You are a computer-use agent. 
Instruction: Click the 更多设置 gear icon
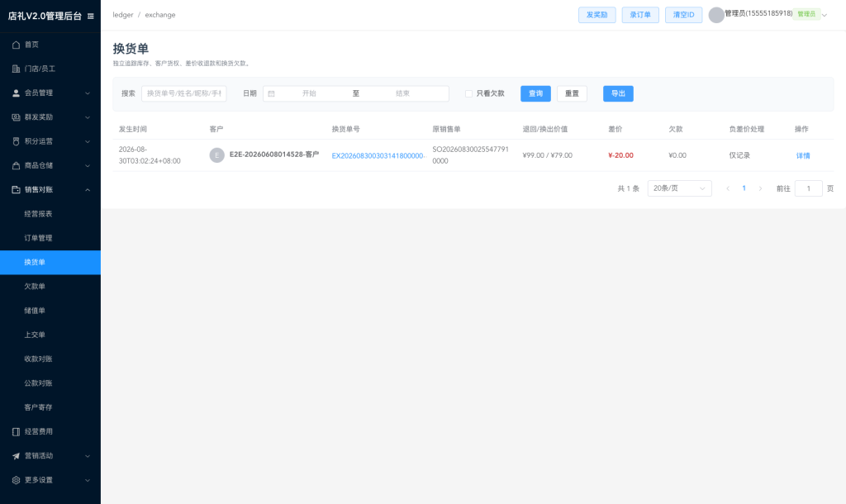tap(17, 480)
